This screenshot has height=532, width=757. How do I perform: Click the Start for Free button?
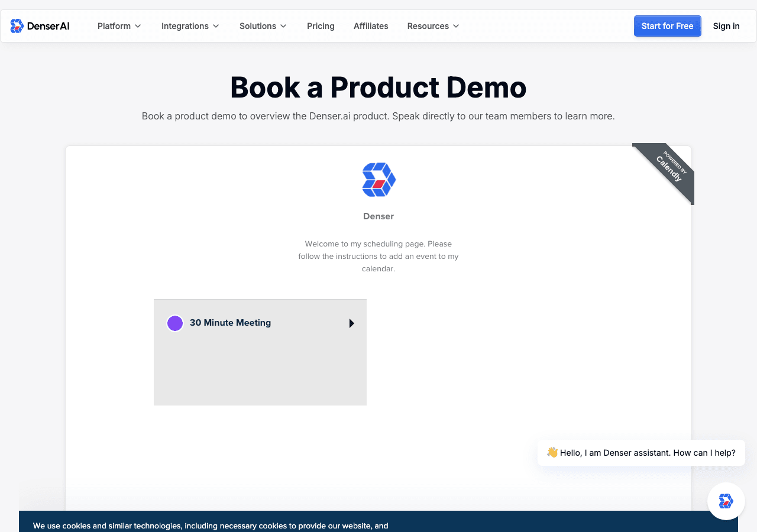[x=668, y=26]
